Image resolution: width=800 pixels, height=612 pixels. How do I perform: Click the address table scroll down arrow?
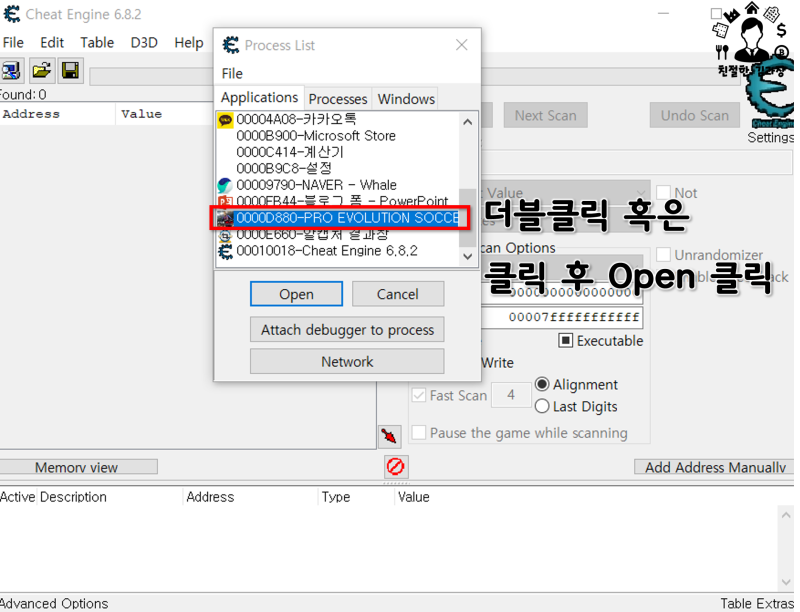(786, 582)
